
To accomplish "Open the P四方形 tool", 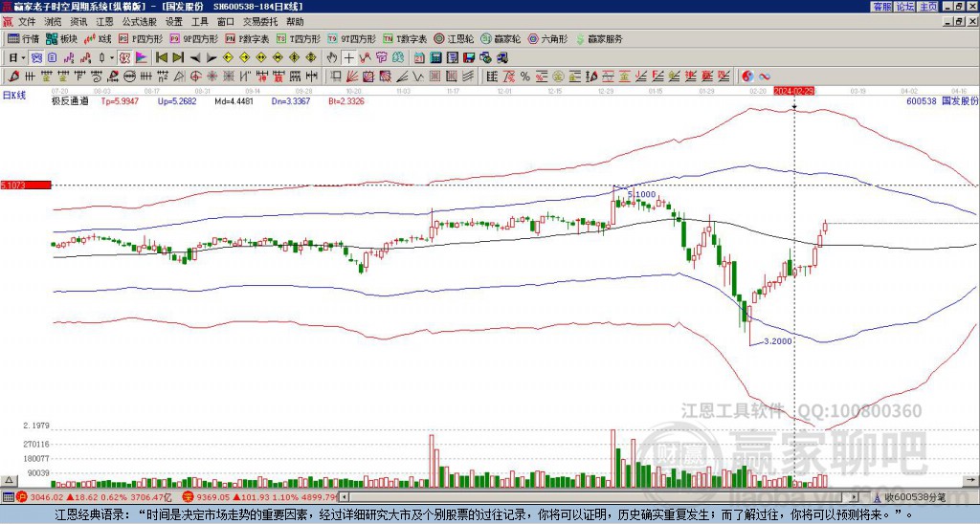I will pos(140,38).
